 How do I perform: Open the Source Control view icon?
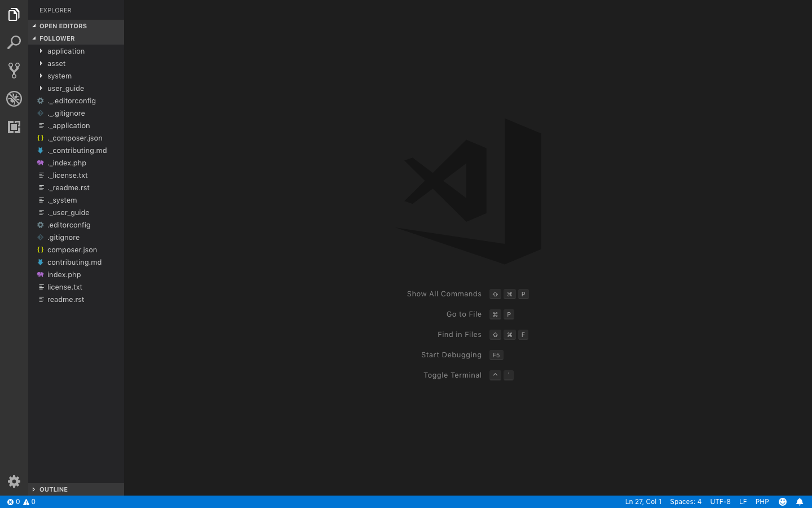14,71
